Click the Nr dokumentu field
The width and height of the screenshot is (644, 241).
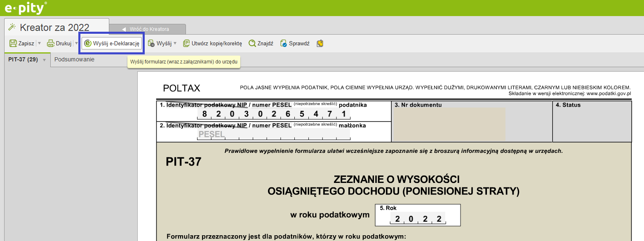tap(449, 124)
